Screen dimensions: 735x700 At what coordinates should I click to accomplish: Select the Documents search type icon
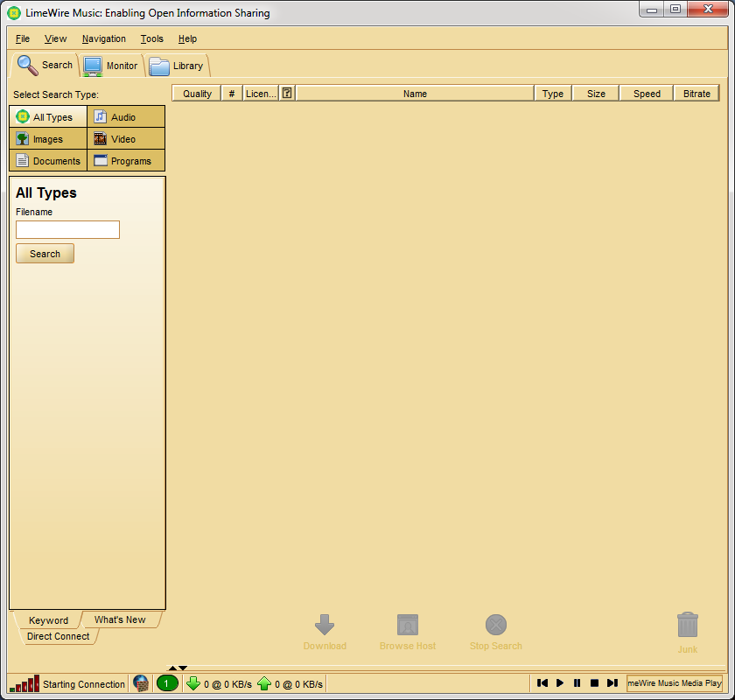(x=22, y=160)
